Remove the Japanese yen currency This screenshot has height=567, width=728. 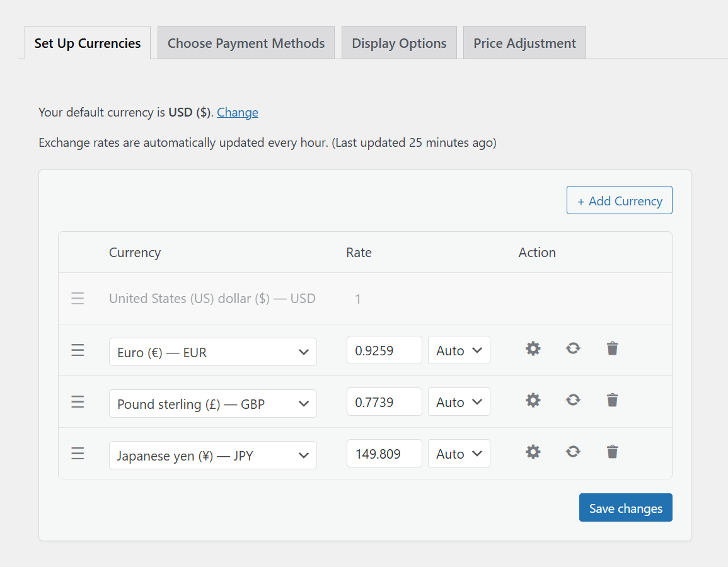click(612, 452)
